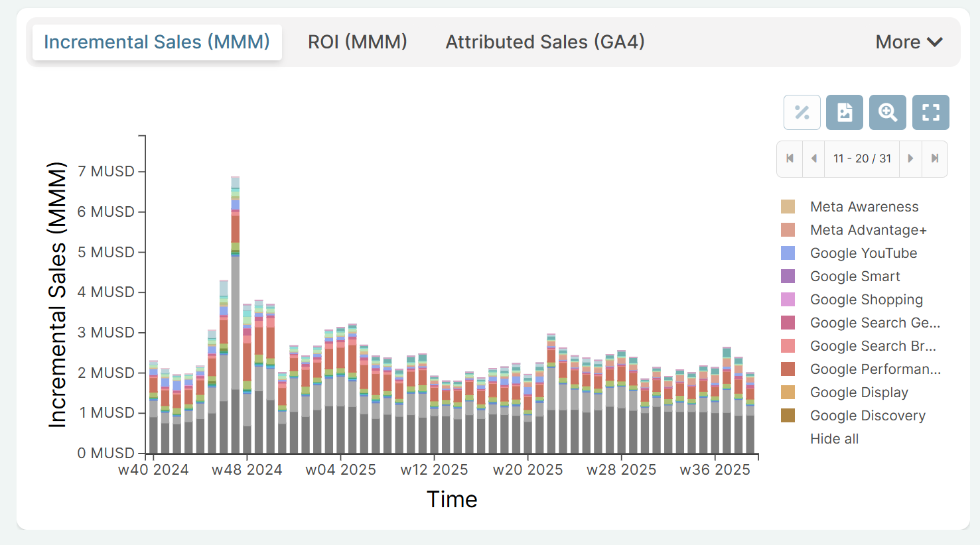The height and width of the screenshot is (545, 980).
Task: Jump to last legend page
Action: coord(935,158)
